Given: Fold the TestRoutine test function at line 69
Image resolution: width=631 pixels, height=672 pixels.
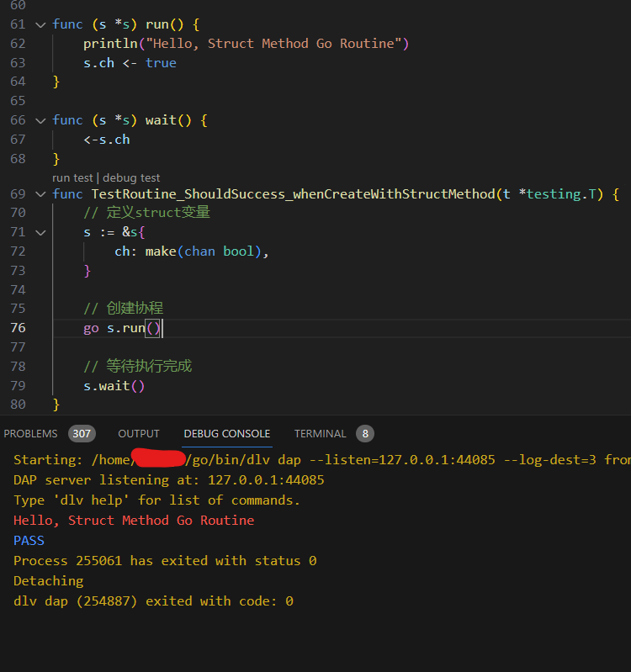Looking at the screenshot, I should (40, 194).
